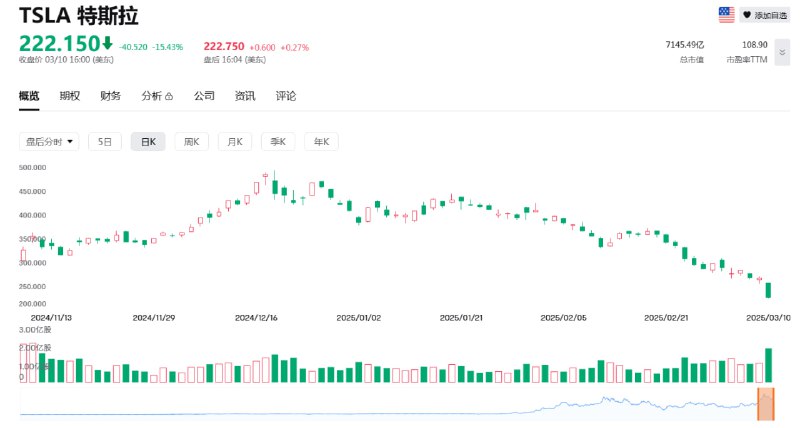Click the 200.000 price axis label
Viewport: 800px width, 428px height.
point(33,304)
